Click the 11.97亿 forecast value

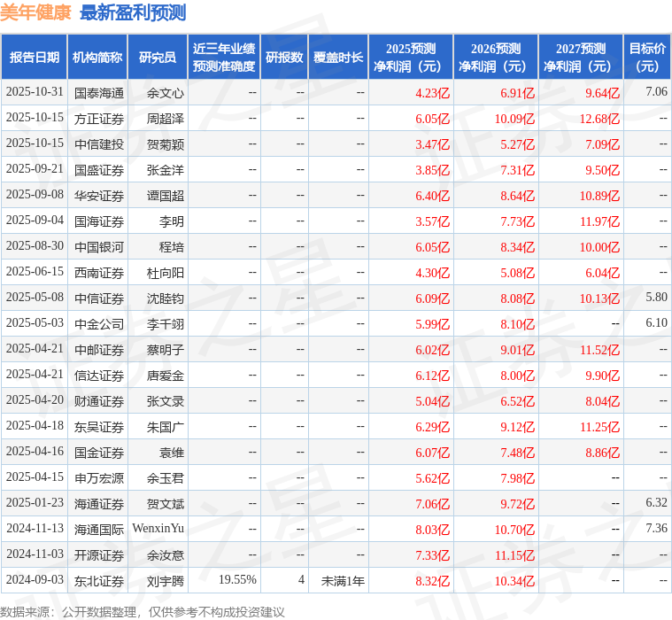click(599, 221)
